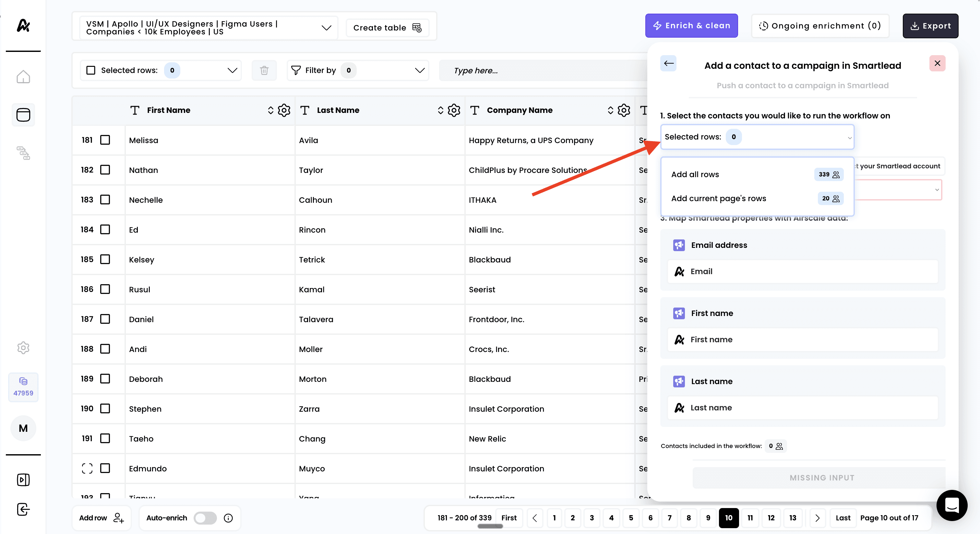Open the workflows icon in sidebar
Screen dimensions: 980x534
click(23, 153)
